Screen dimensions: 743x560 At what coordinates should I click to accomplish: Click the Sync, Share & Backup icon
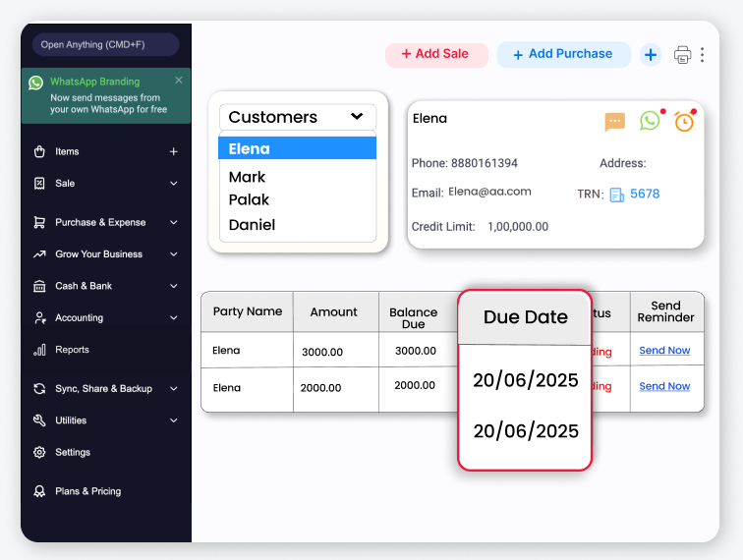[39, 388]
